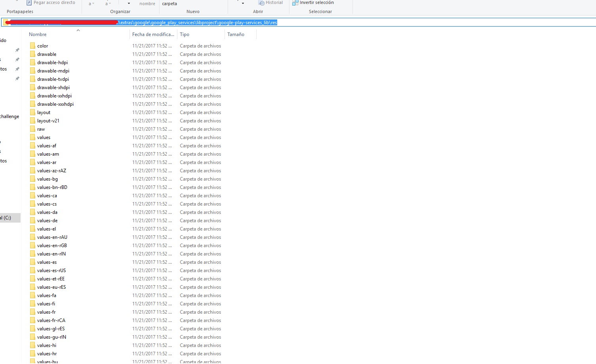The width and height of the screenshot is (596, 364).
Task: Select the folder name 'values-eu-rES'
Action: [51, 287]
